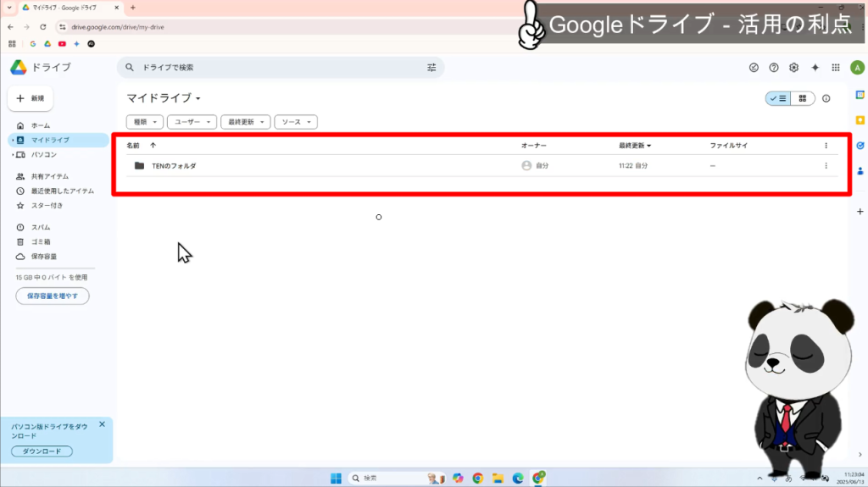868x487 pixels.
Task: Open Recent items (最近使用したアイテム)
Action: pos(63,191)
